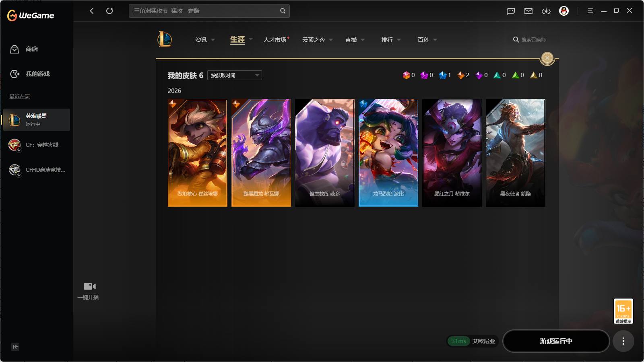Click the 艾欧尼亚 server indicator
This screenshot has width=644, height=362.
pos(473,341)
